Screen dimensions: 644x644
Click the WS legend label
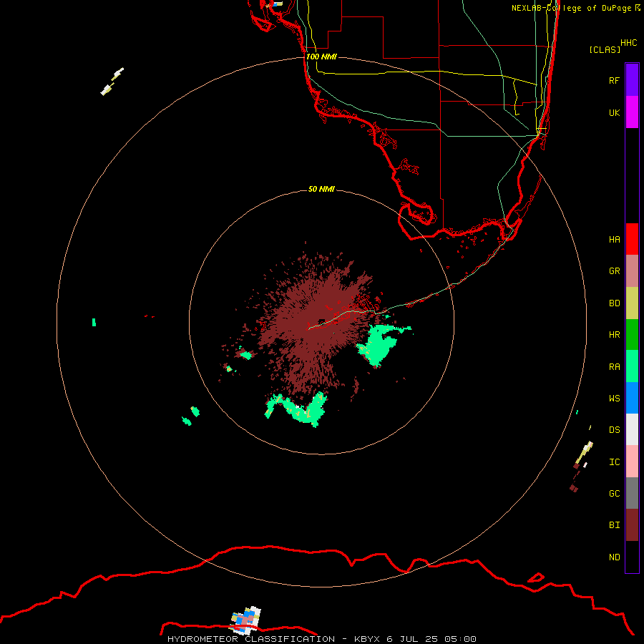click(x=614, y=398)
